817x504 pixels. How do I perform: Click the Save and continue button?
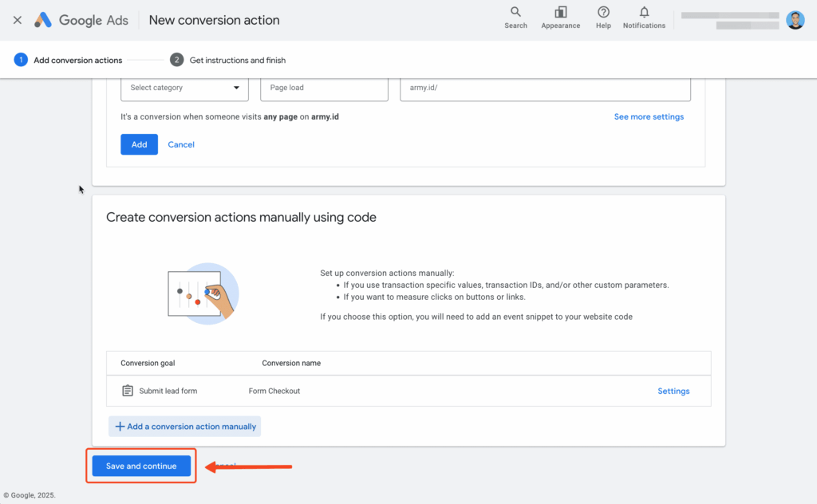(x=140, y=466)
